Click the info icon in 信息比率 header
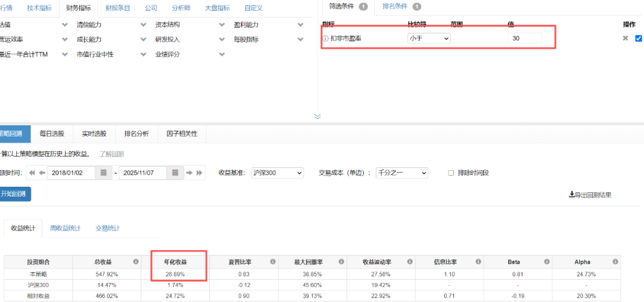The width and height of the screenshot is (644, 302). click(478, 262)
